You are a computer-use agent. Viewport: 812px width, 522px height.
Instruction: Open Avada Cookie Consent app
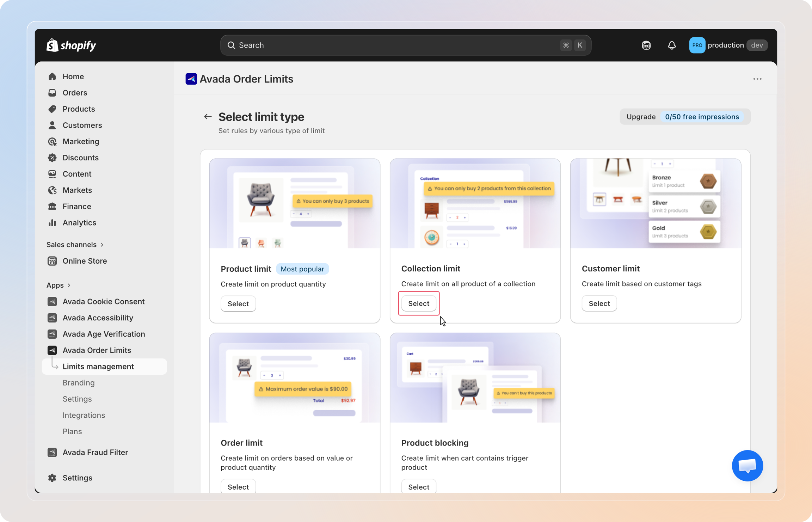tap(104, 301)
